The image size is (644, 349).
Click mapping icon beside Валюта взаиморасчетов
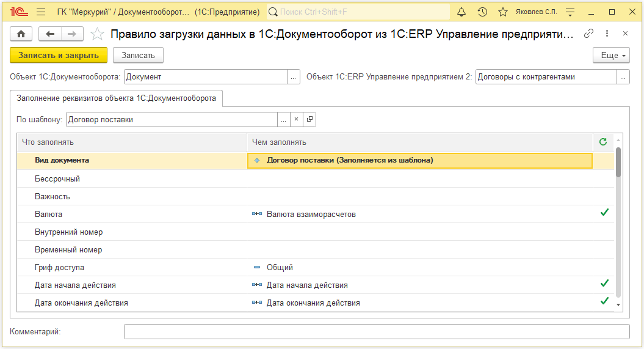[257, 214]
